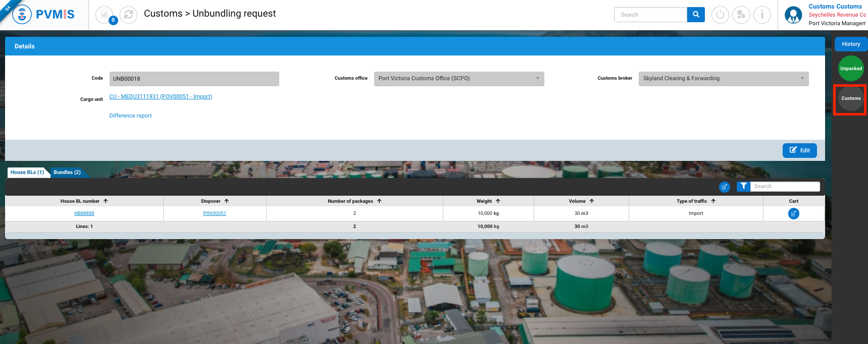Open the user profile avatar
The width and height of the screenshot is (868, 344).
[x=793, y=15]
